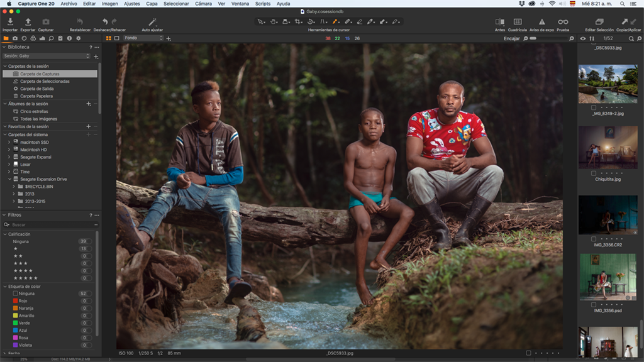This screenshot has width=644, height=362.
Task: Open the Sesión: Gaby dropdown
Action: tap(47, 56)
